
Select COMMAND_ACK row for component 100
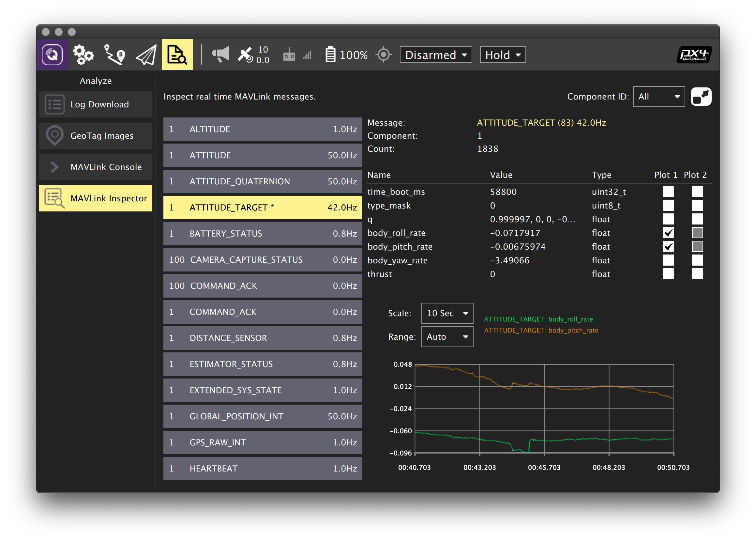tap(262, 286)
